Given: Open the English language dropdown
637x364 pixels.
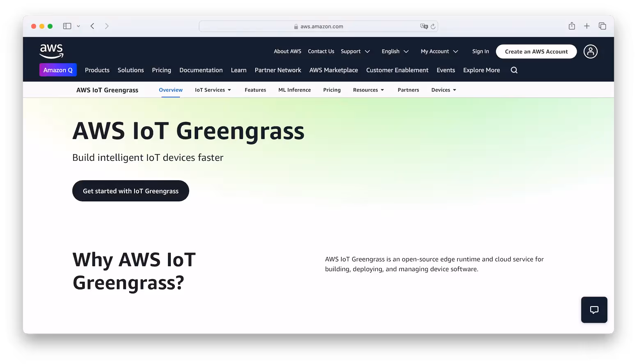Looking at the screenshot, I should (395, 51).
